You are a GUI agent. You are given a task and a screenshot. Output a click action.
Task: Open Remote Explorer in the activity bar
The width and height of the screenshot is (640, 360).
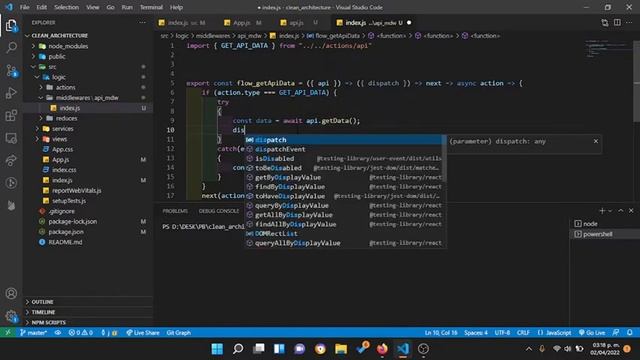pyautogui.click(x=11, y=138)
